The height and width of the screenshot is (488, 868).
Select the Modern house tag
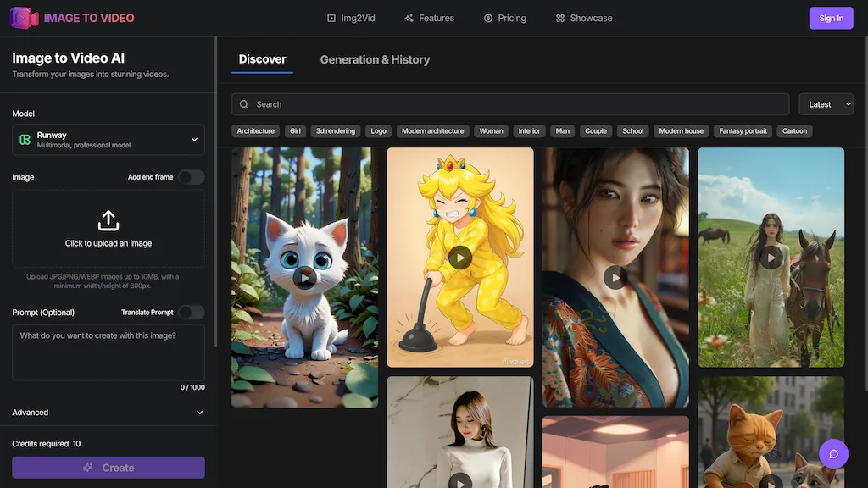coord(681,131)
